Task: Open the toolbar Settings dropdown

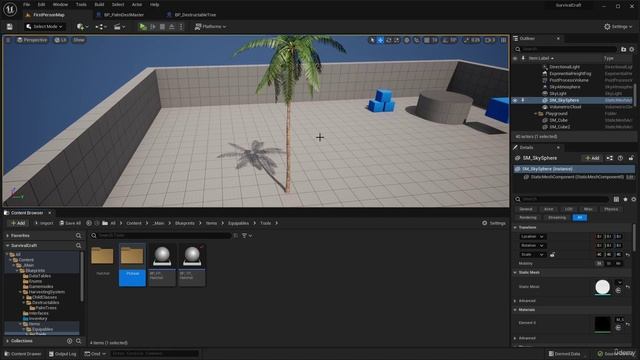Action: [618, 27]
